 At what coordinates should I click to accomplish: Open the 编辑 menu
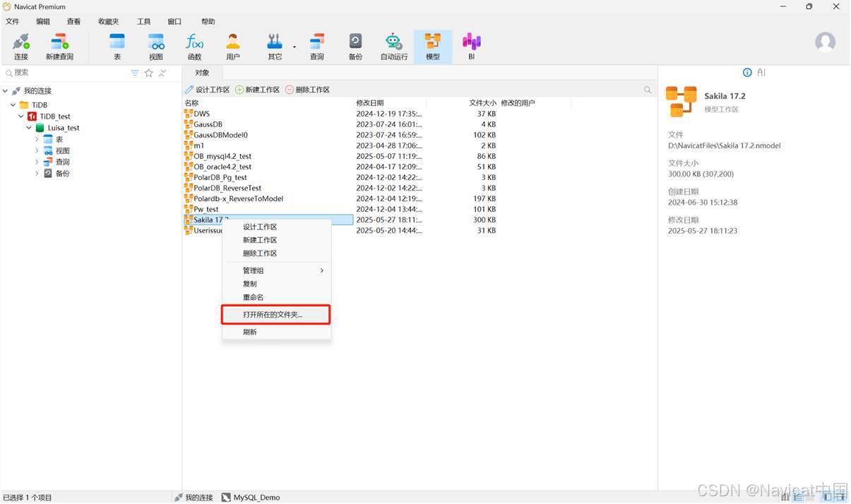pos(43,22)
